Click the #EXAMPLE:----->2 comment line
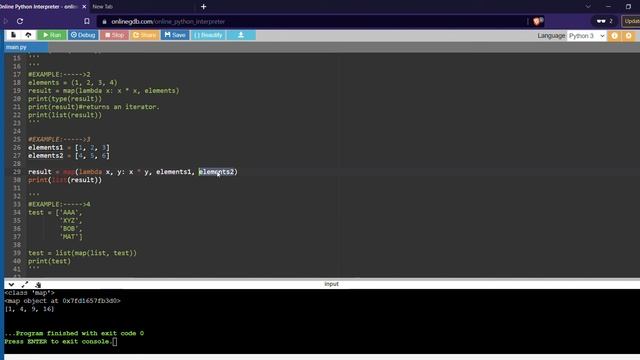Image resolution: width=640 pixels, height=360 pixels. coord(59,75)
